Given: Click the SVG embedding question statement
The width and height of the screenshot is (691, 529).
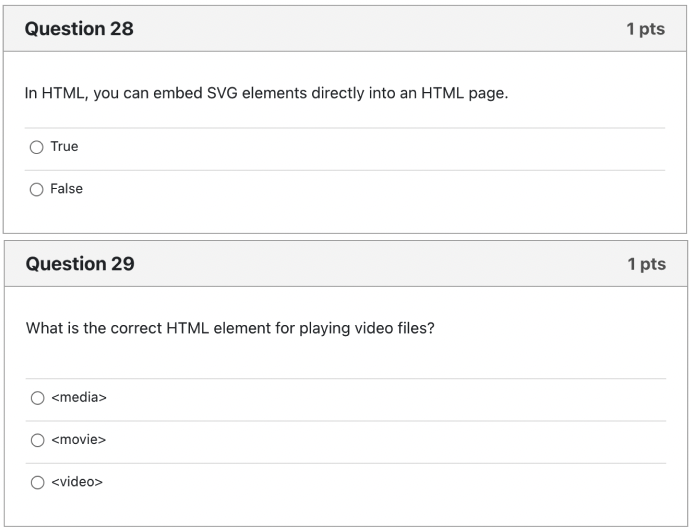Looking at the screenshot, I should pos(266,93).
